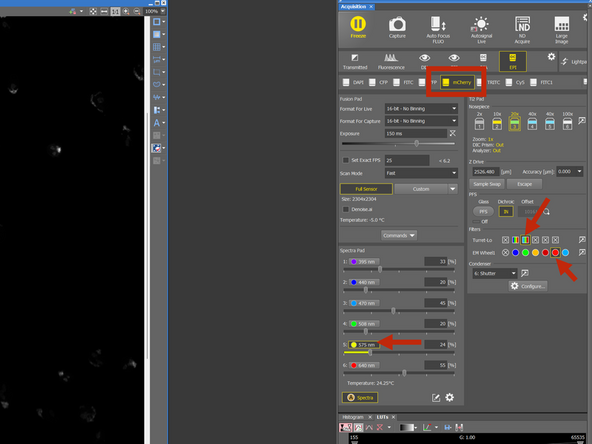Select the Autosignal Live icon
The image size is (592, 444).
481,29
